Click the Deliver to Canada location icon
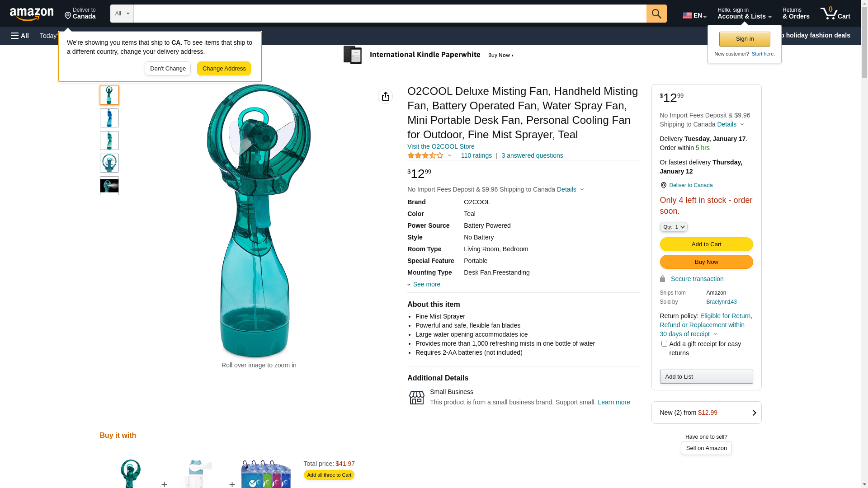Viewport: 868px width, 488px height. coord(663,185)
